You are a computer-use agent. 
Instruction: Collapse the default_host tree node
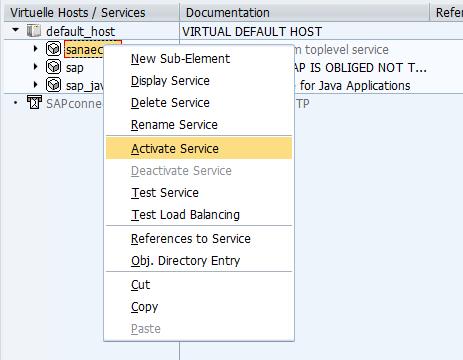click(x=15, y=30)
